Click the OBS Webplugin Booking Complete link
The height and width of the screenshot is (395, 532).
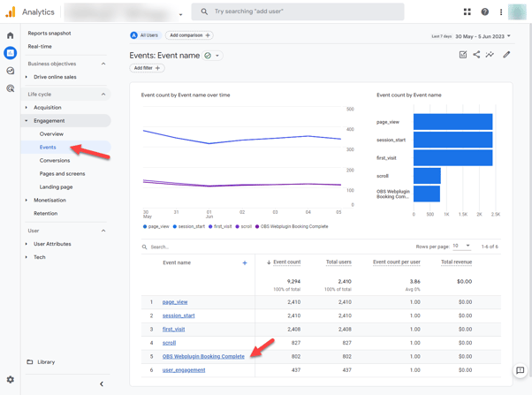pos(203,357)
